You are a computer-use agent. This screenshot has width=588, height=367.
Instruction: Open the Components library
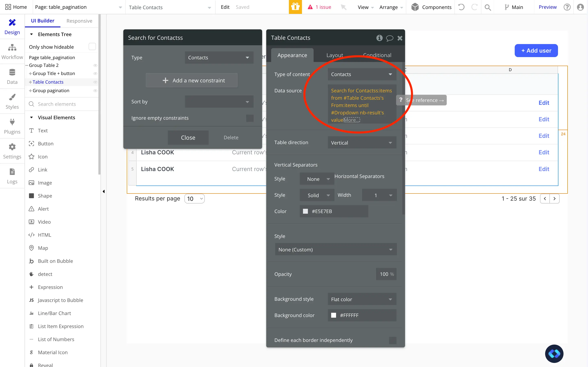[x=431, y=7]
